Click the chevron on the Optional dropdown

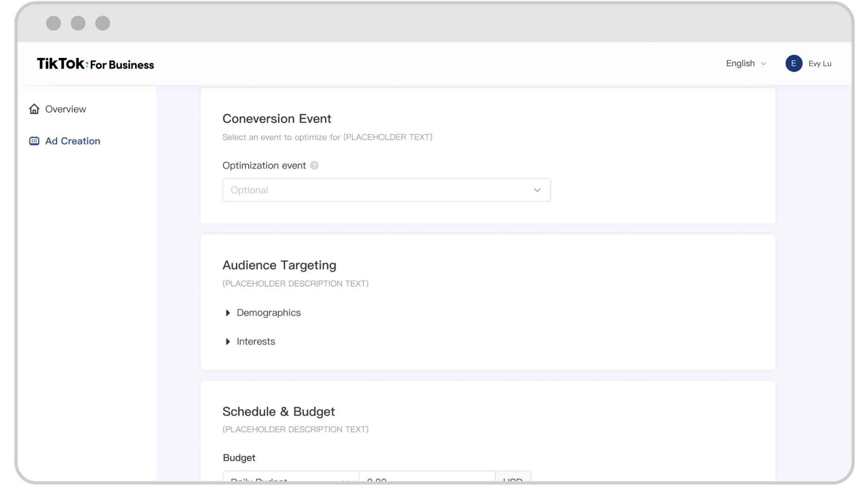(537, 190)
